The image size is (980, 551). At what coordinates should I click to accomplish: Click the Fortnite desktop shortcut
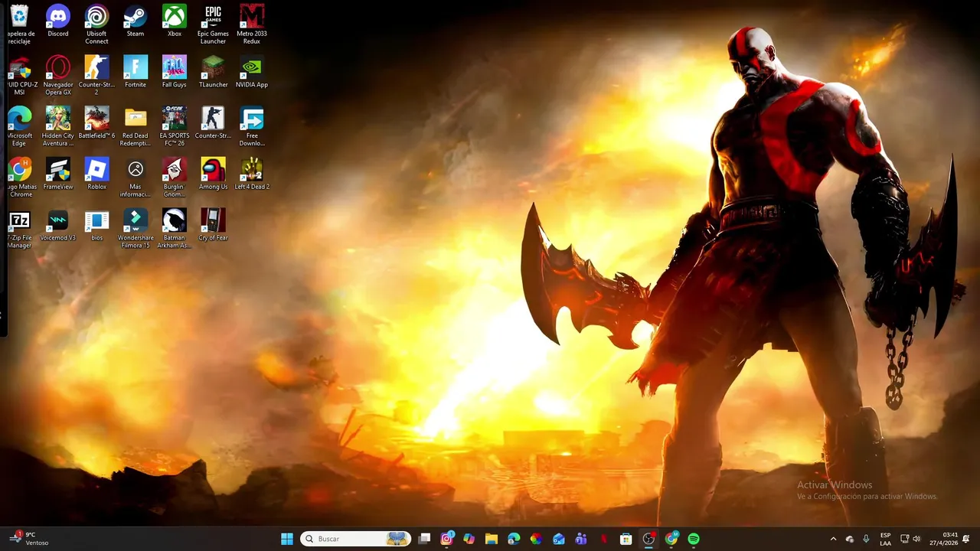pyautogui.click(x=136, y=73)
